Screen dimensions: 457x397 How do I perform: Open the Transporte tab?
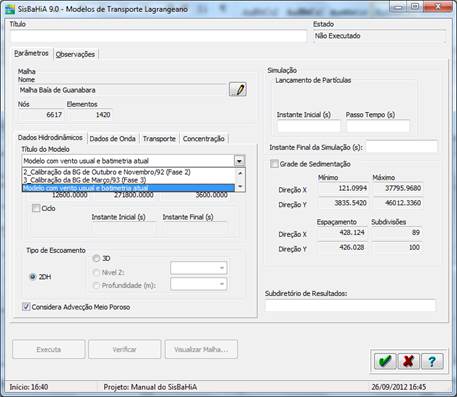point(159,139)
